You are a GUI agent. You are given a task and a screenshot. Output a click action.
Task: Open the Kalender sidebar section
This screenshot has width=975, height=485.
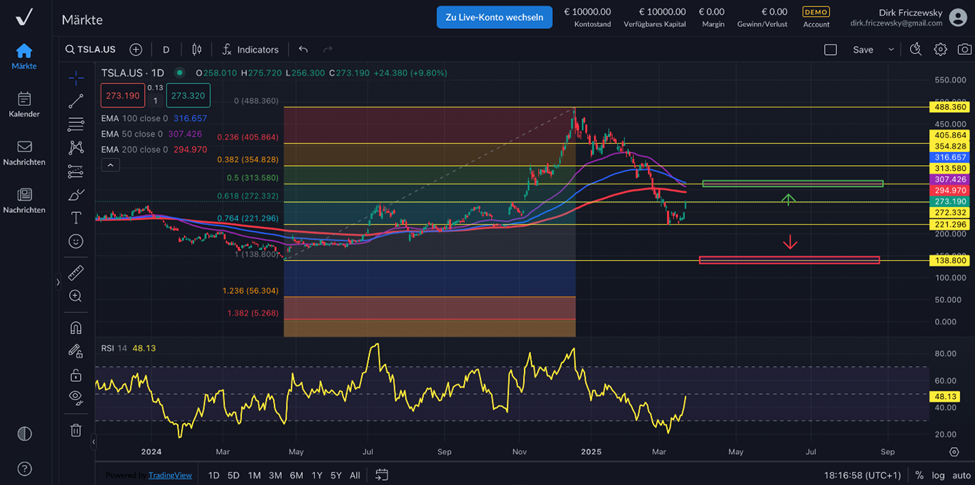(24, 104)
